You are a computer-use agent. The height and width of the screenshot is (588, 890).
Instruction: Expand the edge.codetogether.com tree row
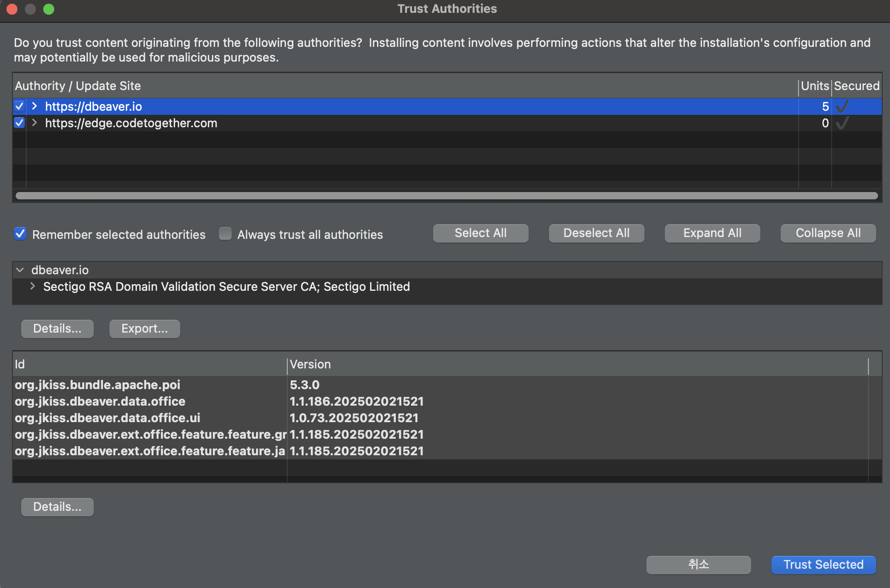coord(34,123)
